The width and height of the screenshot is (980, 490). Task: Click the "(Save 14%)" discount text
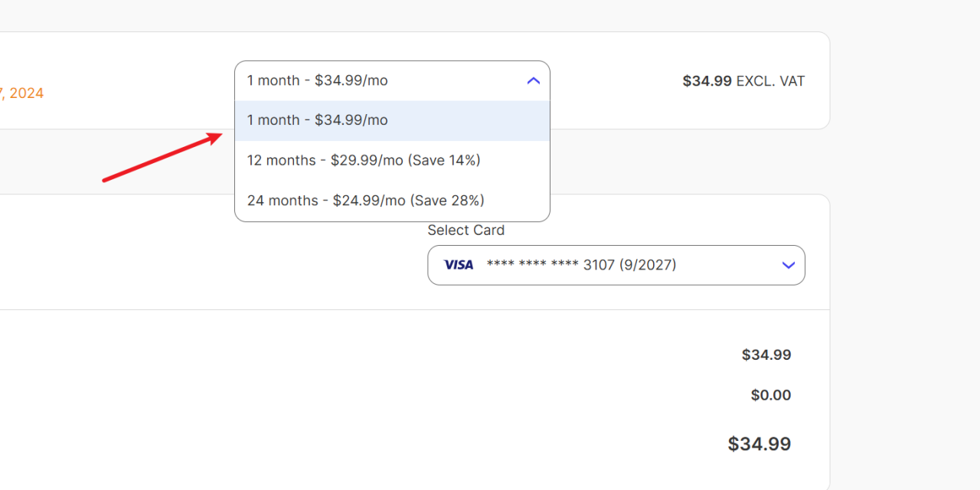[x=443, y=160]
